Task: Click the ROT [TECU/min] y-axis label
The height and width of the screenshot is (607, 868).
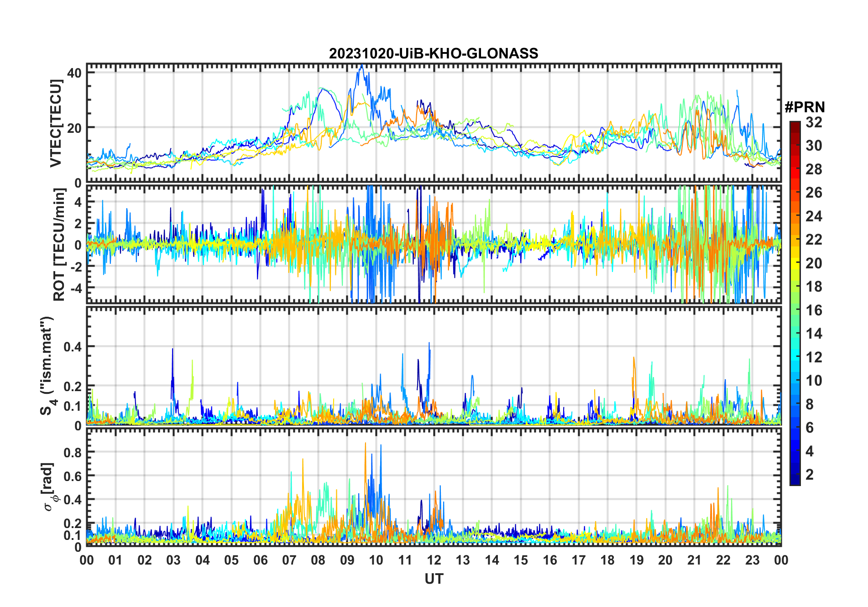Action: pyautogui.click(x=59, y=245)
